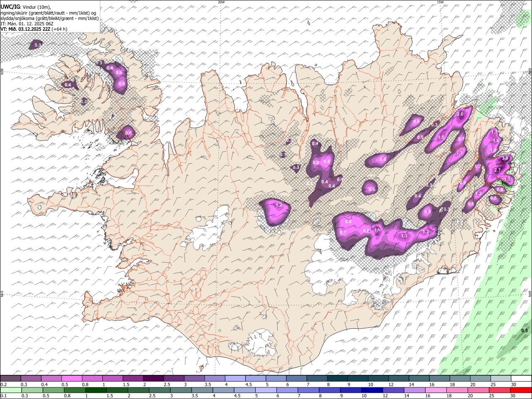Viewport: 532px width, 399px height.
Task: Click the initial time line 'IT: Mán. 01. 12. 2025 06Z'
Action: pyautogui.click(x=27, y=24)
